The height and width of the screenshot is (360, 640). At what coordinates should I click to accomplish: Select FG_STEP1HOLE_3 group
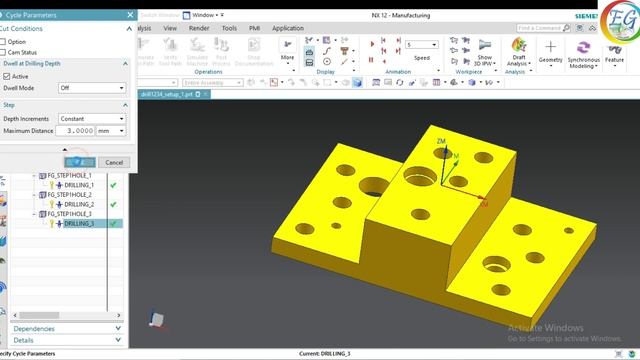[69, 214]
